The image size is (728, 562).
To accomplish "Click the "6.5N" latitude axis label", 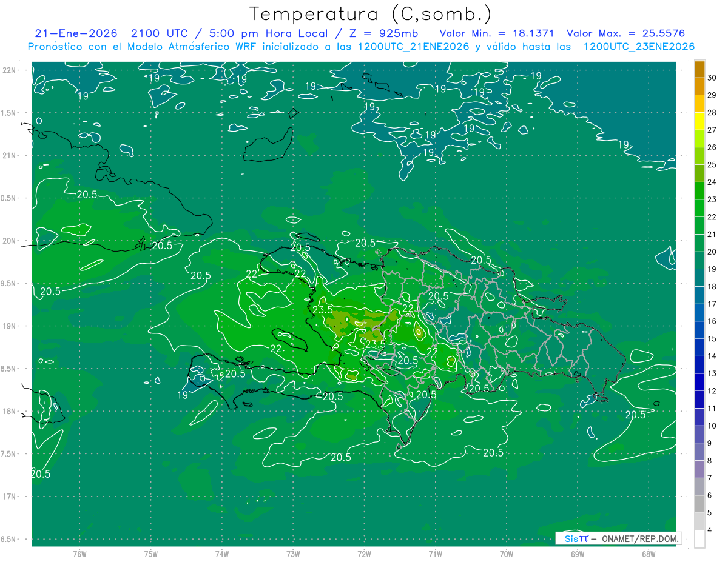I will pyautogui.click(x=8, y=539).
